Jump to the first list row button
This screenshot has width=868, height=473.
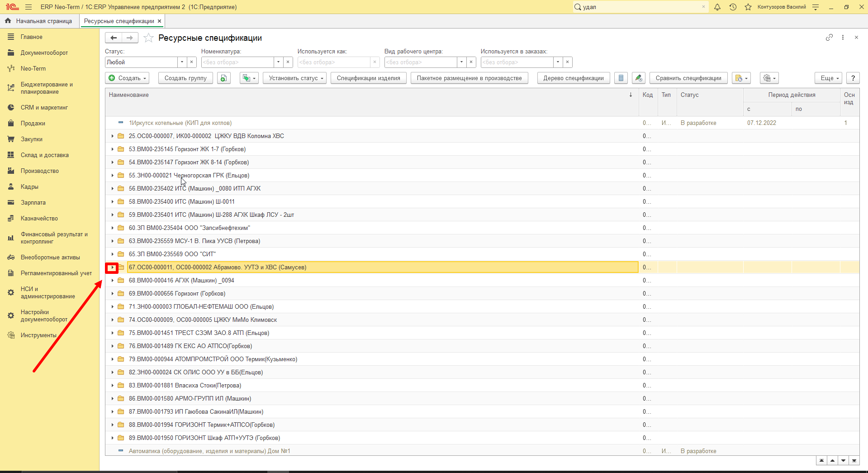point(821,460)
